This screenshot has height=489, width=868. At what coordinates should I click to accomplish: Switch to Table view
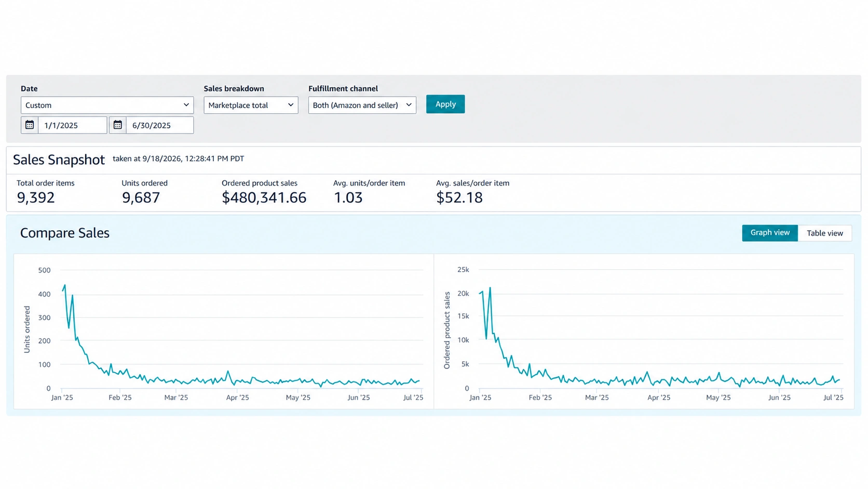point(825,233)
